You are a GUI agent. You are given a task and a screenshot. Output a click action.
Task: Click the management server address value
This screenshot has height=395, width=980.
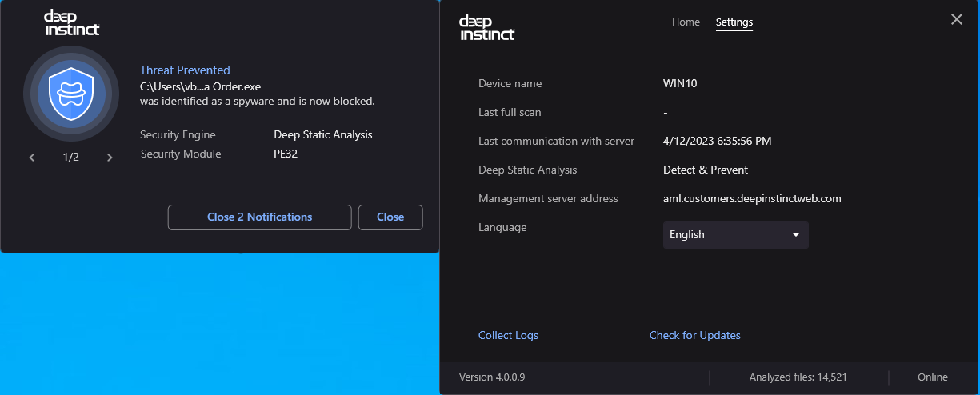pos(752,198)
